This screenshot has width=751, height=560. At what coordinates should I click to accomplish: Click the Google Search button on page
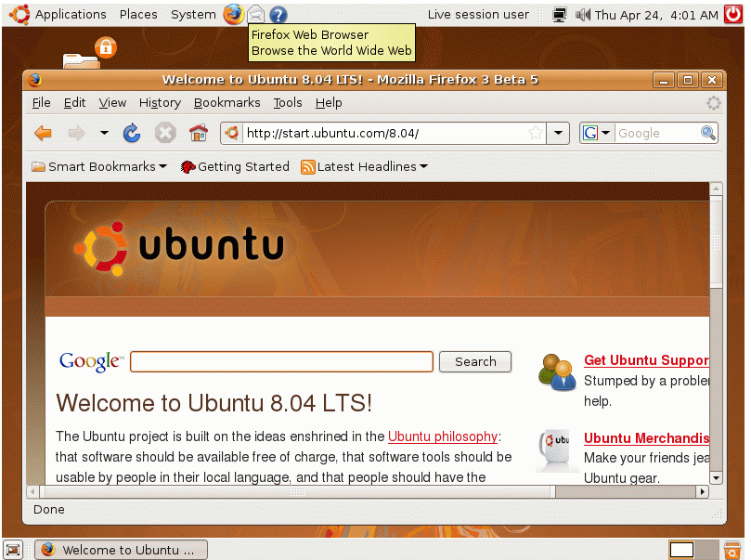(x=475, y=361)
